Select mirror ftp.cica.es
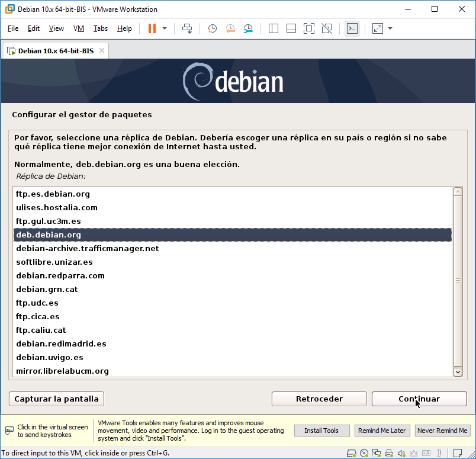This screenshot has width=476, height=459. (233, 316)
